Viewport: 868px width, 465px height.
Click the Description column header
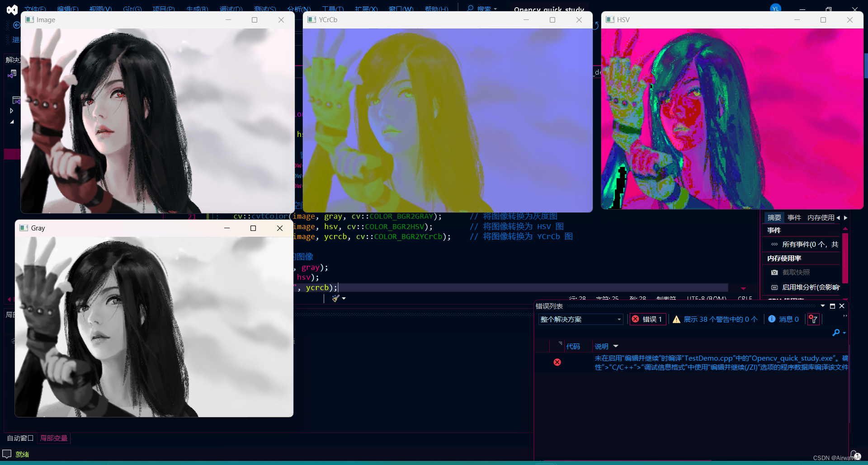click(602, 346)
